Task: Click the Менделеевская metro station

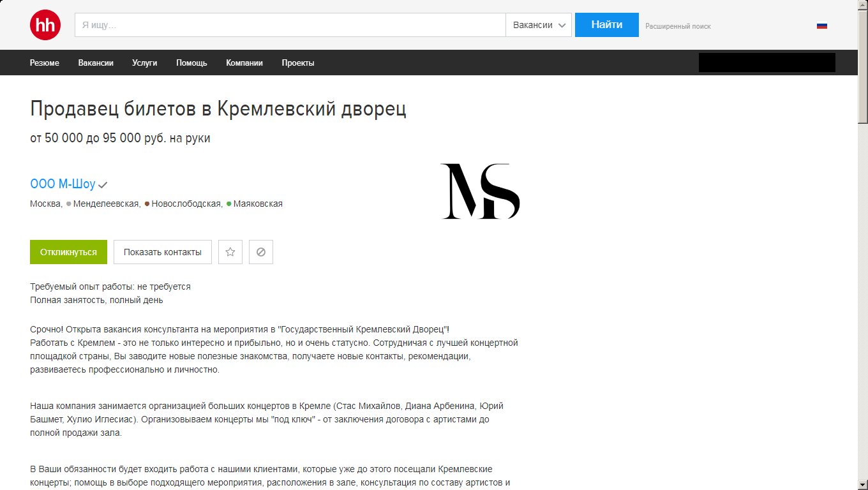Action: tap(106, 204)
